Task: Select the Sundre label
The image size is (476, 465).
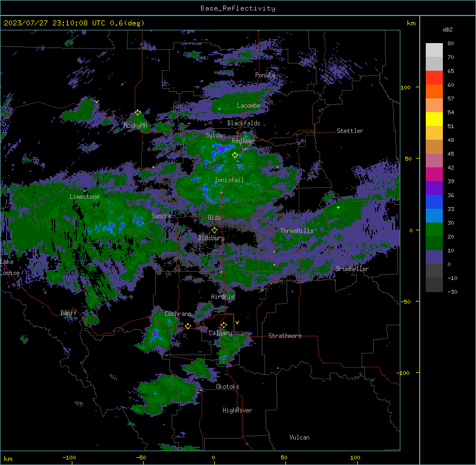Action: [161, 216]
